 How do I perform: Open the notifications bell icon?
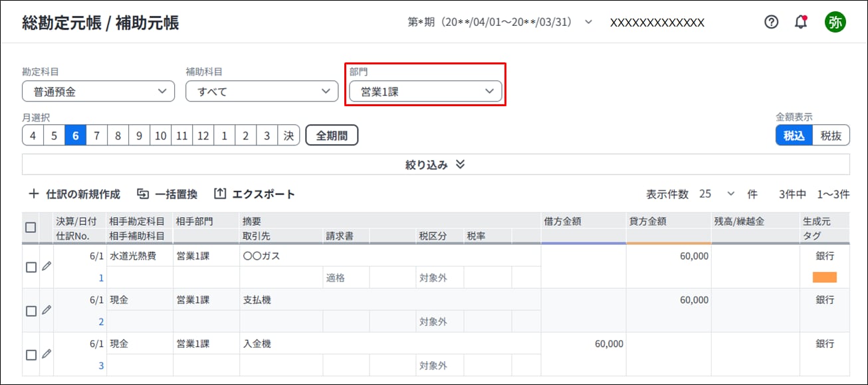pyautogui.click(x=801, y=22)
